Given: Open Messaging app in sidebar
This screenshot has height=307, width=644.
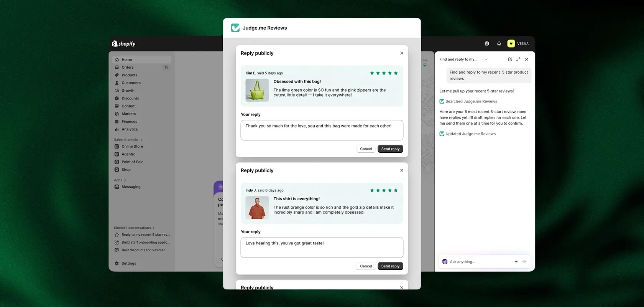Looking at the screenshot, I should point(141,187).
